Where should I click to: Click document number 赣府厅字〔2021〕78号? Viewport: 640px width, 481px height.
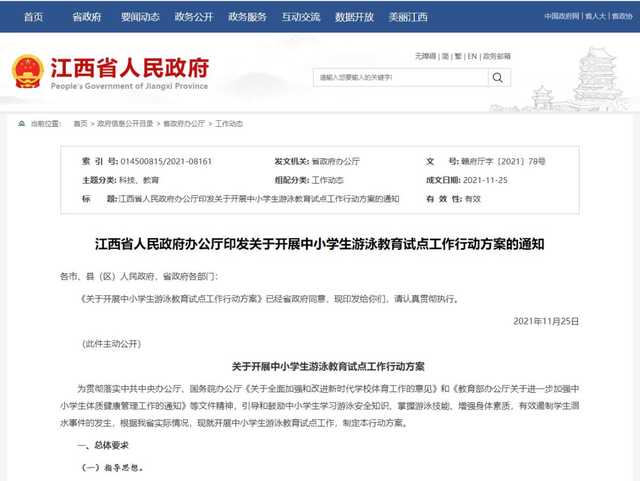[x=503, y=161]
